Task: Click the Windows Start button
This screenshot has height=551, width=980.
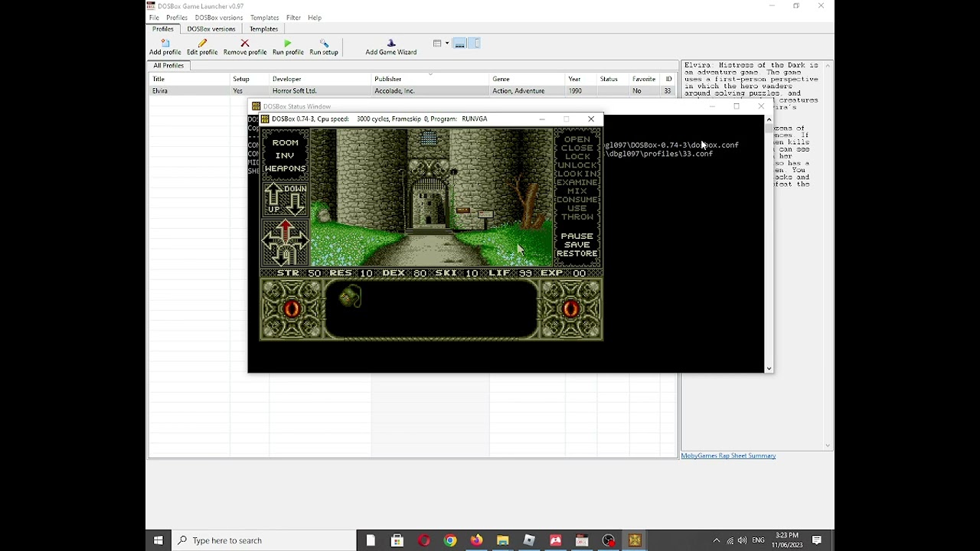Action: 158,540
